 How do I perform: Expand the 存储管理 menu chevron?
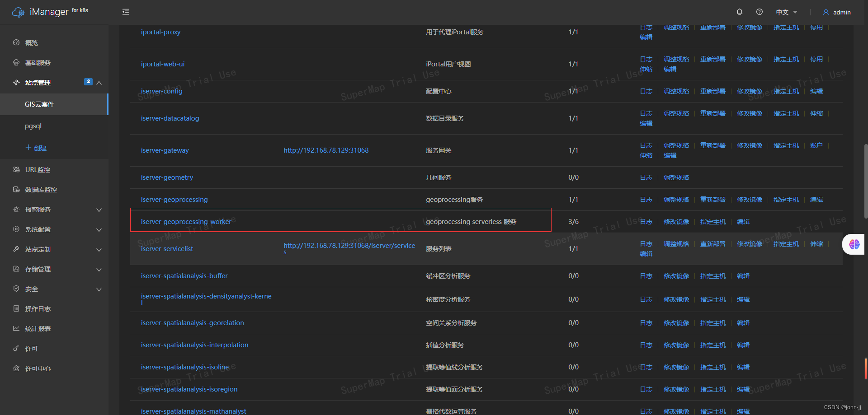pyautogui.click(x=99, y=269)
